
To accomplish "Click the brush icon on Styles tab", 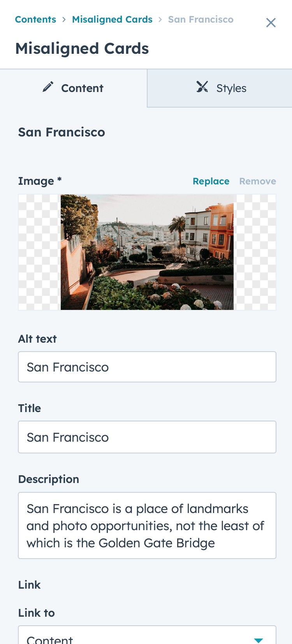I will pyautogui.click(x=202, y=87).
